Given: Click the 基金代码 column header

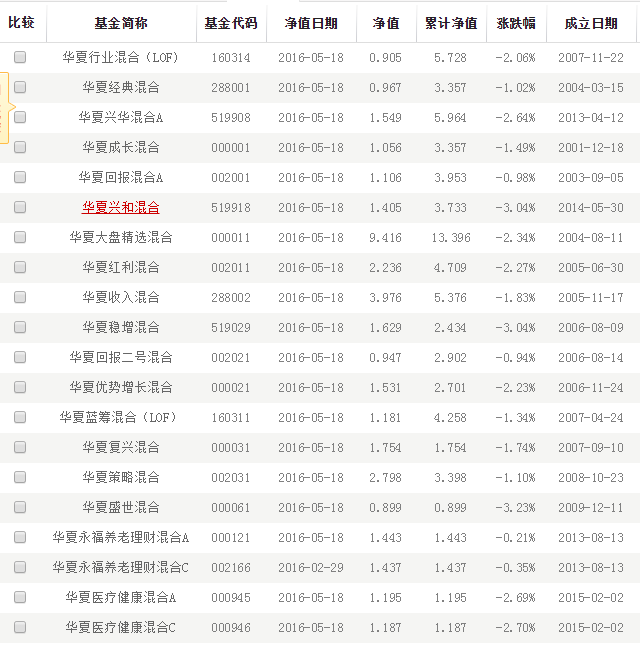Looking at the screenshot, I should click(x=231, y=23).
